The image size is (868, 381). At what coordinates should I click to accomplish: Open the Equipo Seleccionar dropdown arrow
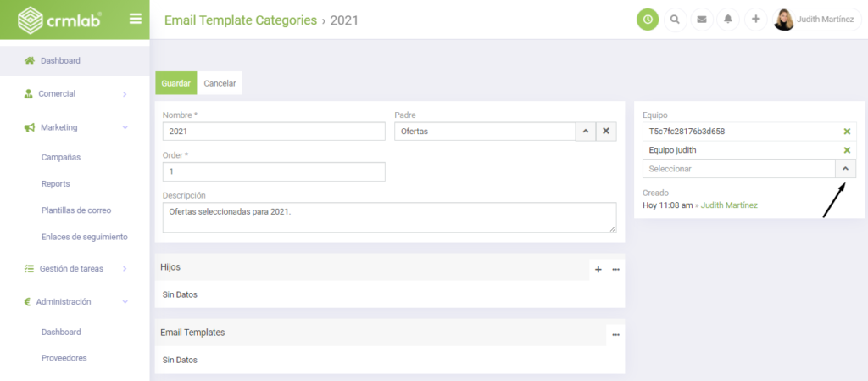click(x=845, y=169)
